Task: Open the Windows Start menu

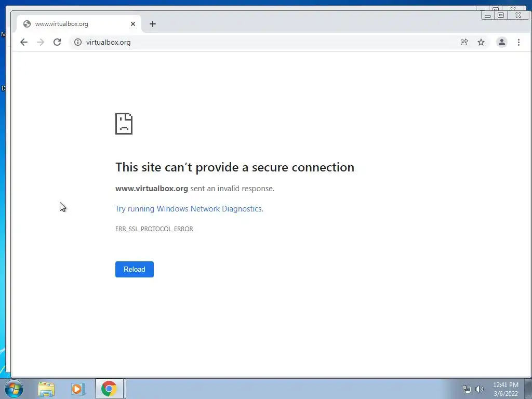Action: [x=14, y=389]
